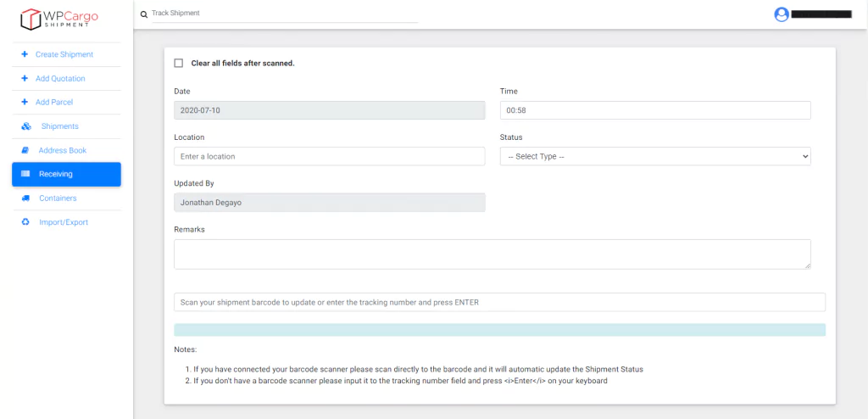Click the magnifier icon in Track Shipment

pos(144,14)
